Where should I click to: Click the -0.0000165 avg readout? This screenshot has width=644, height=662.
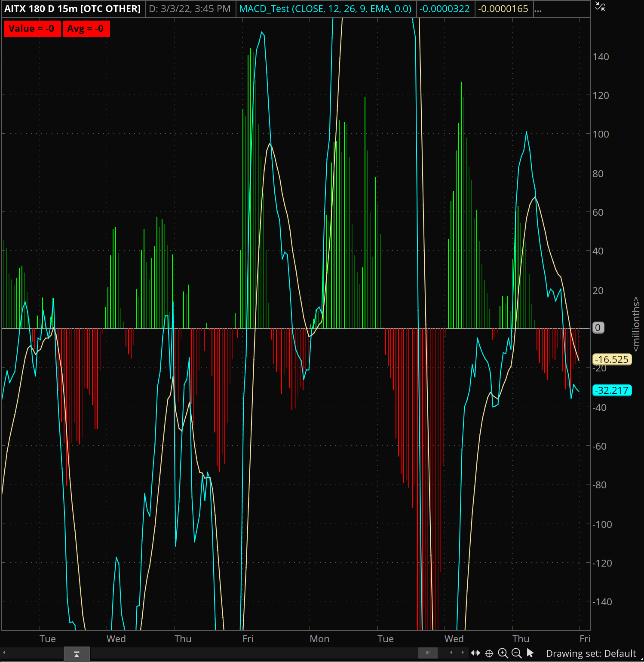503,9
